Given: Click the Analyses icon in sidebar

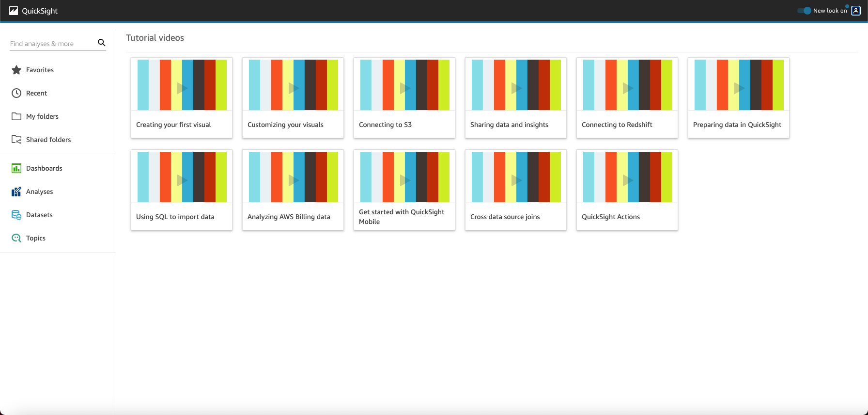Looking at the screenshot, I should tap(16, 192).
